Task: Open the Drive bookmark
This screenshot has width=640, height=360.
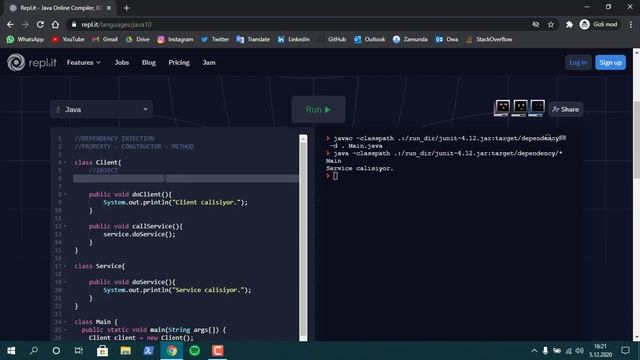Action: pyautogui.click(x=138, y=39)
